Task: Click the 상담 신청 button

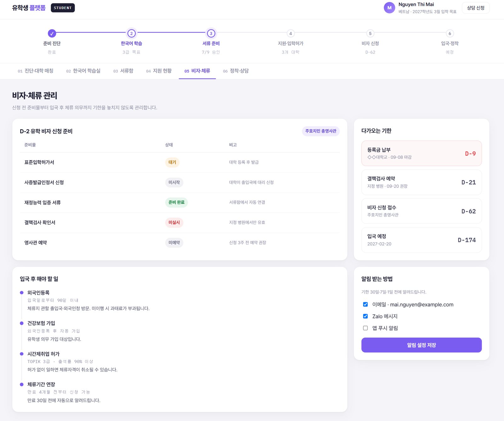Action: tap(476, 8)
